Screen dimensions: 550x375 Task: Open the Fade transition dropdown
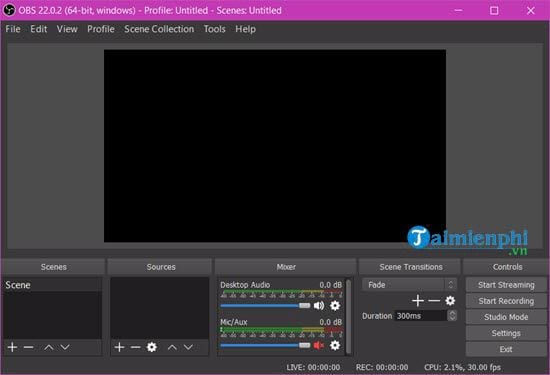409,285
